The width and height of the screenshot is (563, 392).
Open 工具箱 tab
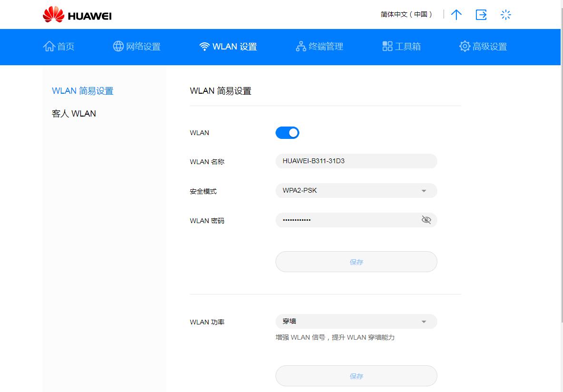(401, 46)
